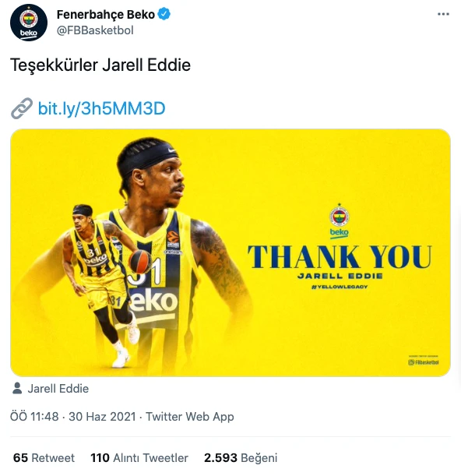Open the @FBBasketbol handle link
461x476 pixels.
(95, 30)
